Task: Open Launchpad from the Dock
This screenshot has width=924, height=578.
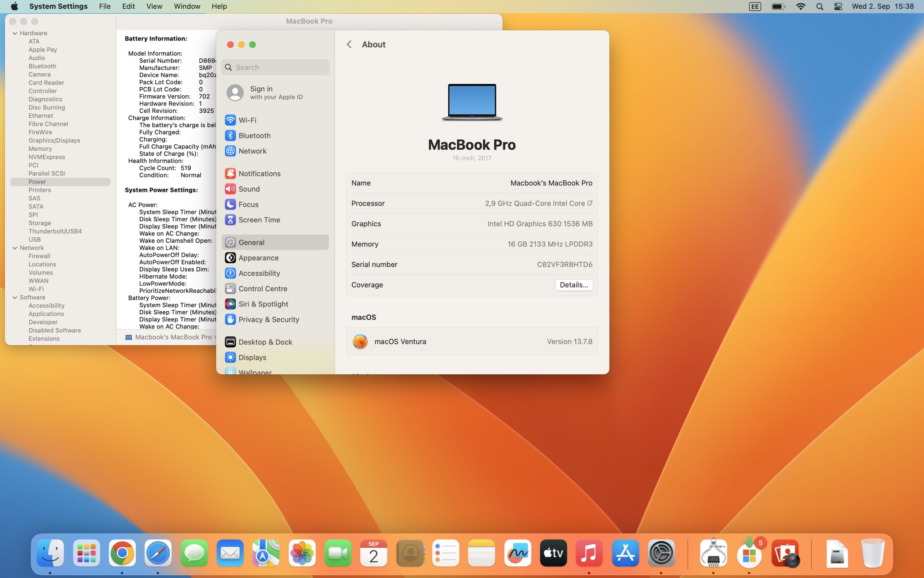Action: pyautogui.click(x=86, y=553)
